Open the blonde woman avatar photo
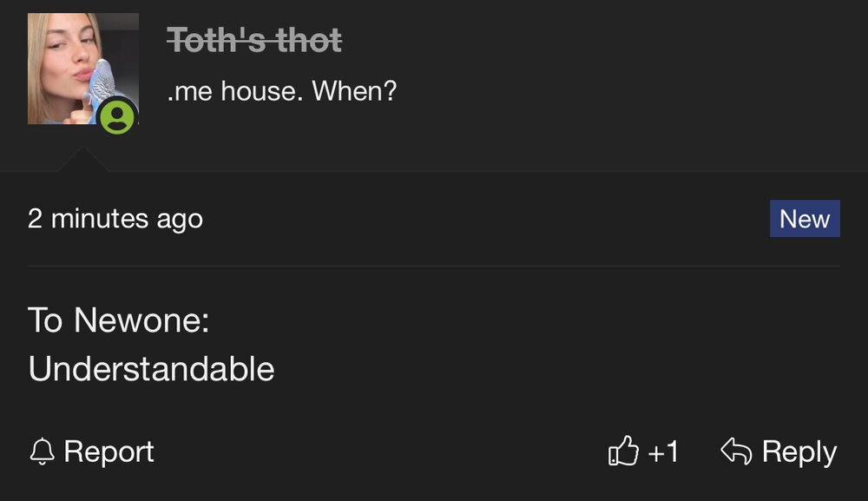868x501 pixels. [83, 69]
